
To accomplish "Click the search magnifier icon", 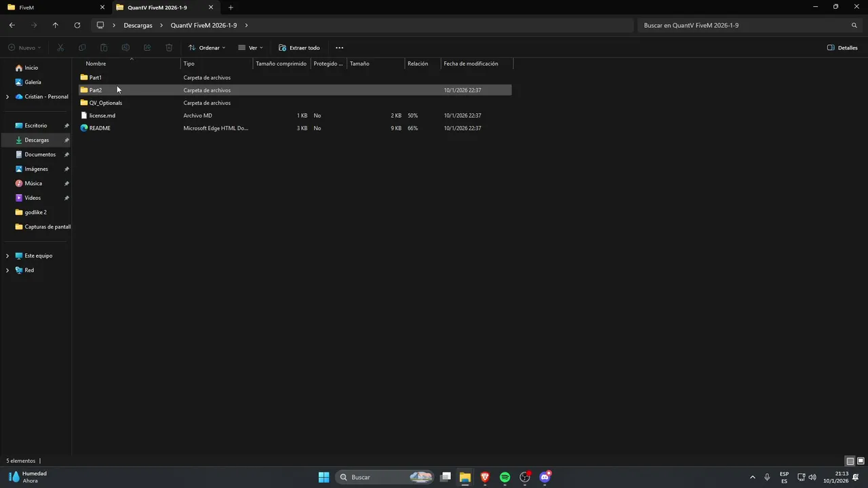I will [x=854, y=25].
